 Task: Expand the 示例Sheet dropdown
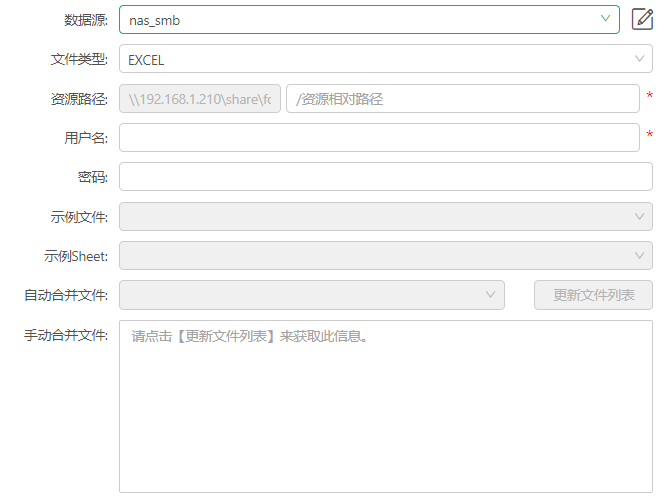click(x=386, y=256)
